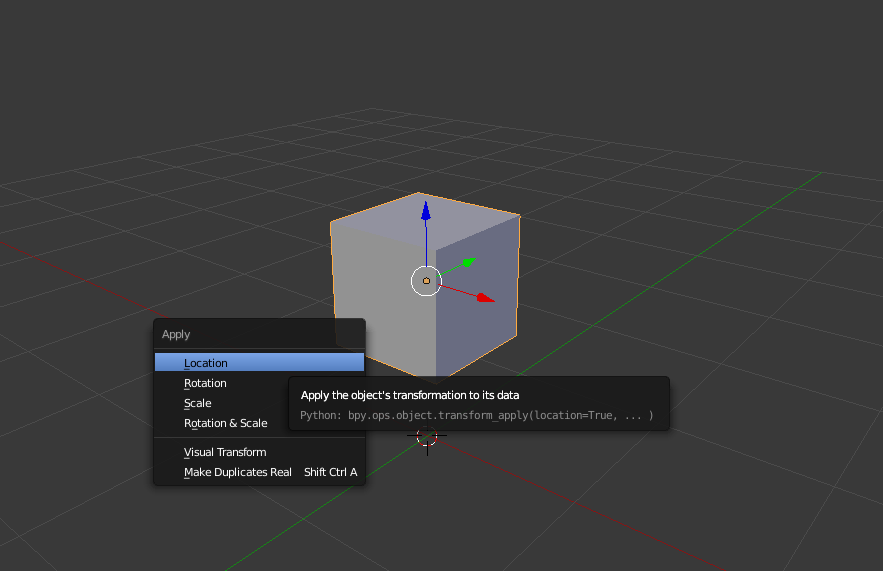Click the green Y-axis manipulator arrow

pos(469,262)
